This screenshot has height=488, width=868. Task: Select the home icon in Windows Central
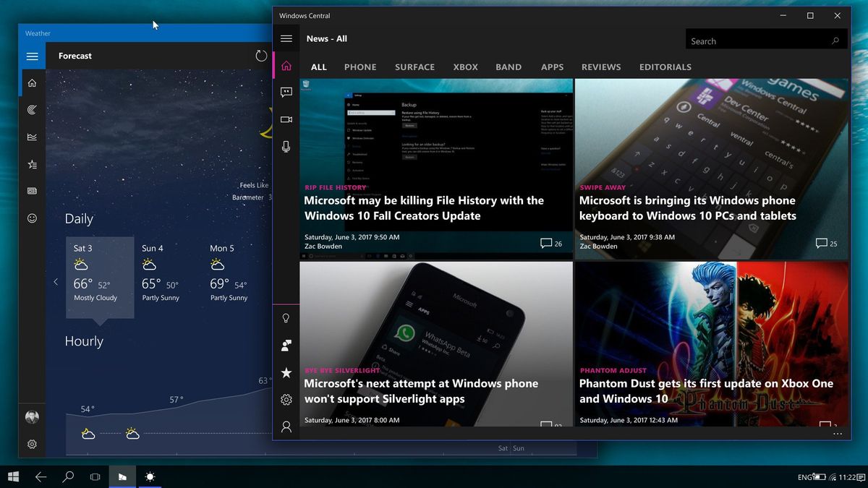click(x=286, y=65)
